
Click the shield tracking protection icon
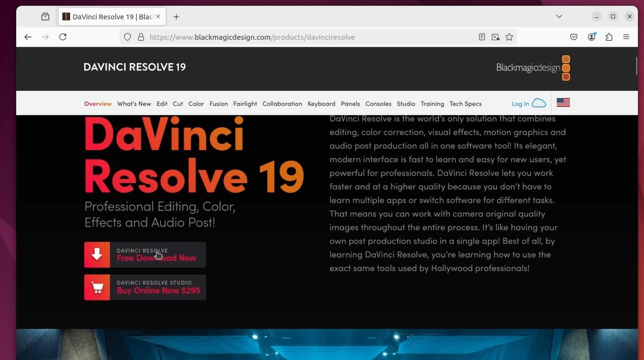point(128,37)
